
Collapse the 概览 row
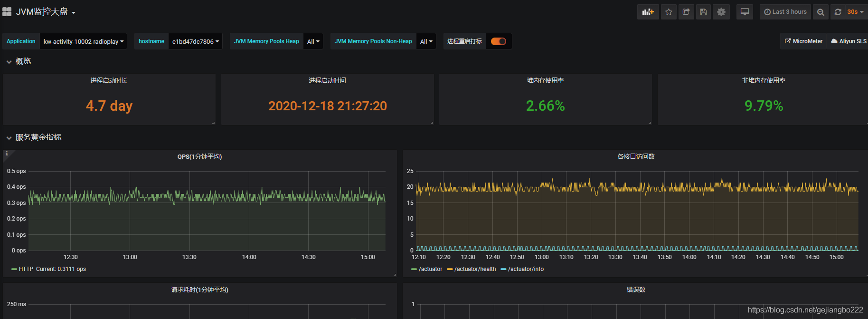(x=19, y=61)
